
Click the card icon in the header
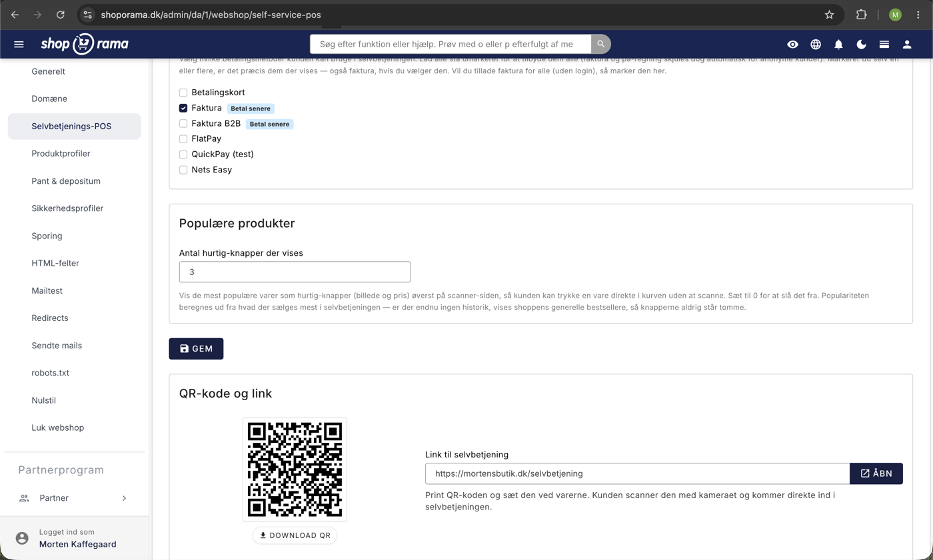click(x=884, y=45)
